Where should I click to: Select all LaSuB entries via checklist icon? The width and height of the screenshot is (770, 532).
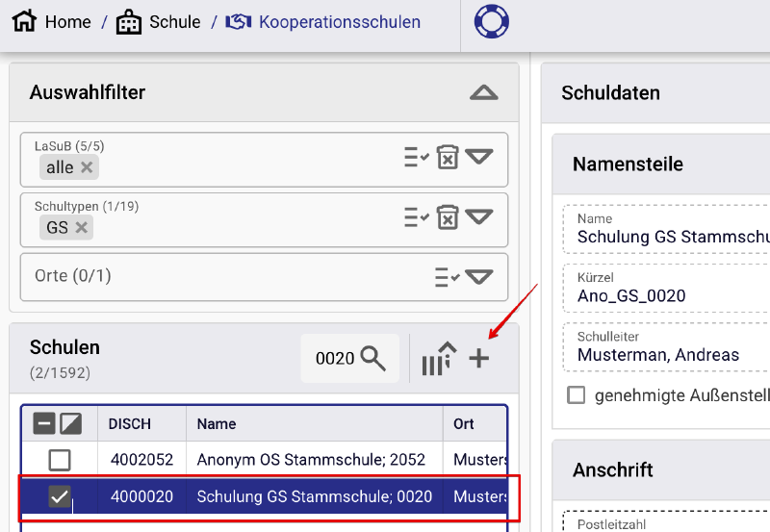(416, 157)
